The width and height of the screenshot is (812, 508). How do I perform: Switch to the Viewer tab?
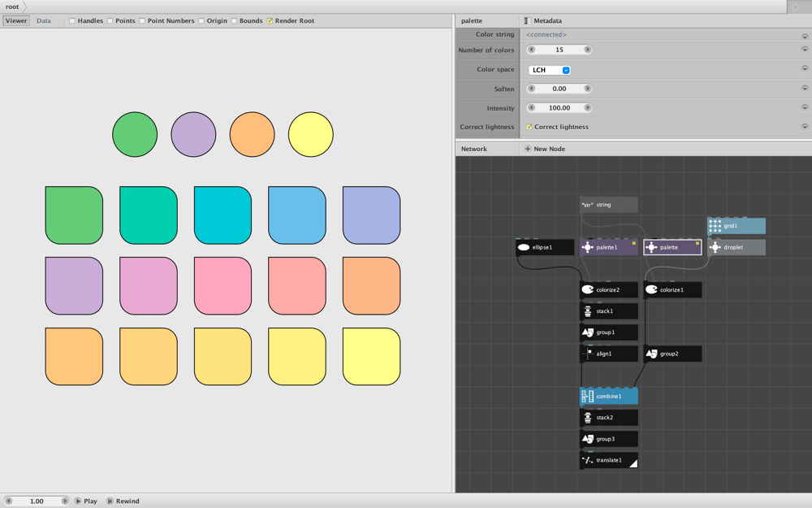[16, 21]
